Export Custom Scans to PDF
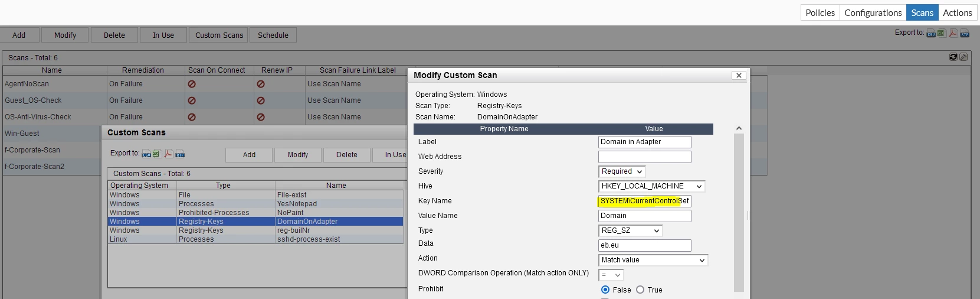The width and height of the screenshot is (980, 299). [x=168, y=154]
